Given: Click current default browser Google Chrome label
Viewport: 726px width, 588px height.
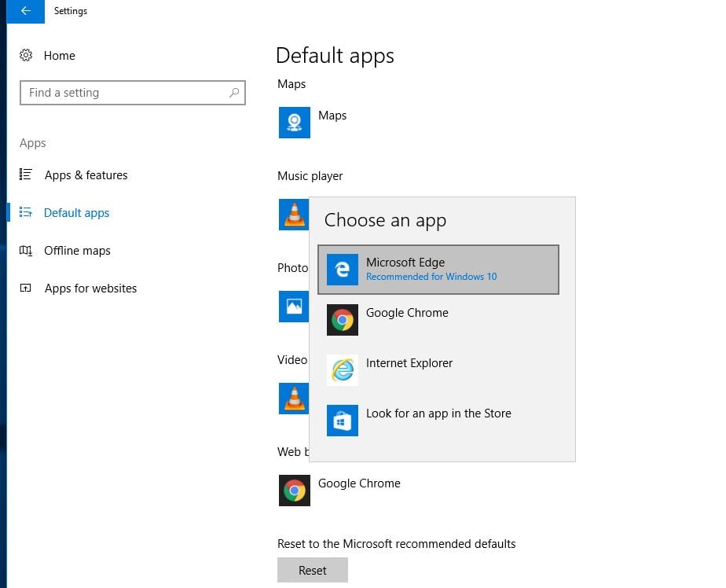Looking at the screenshot, I should 359,483.
